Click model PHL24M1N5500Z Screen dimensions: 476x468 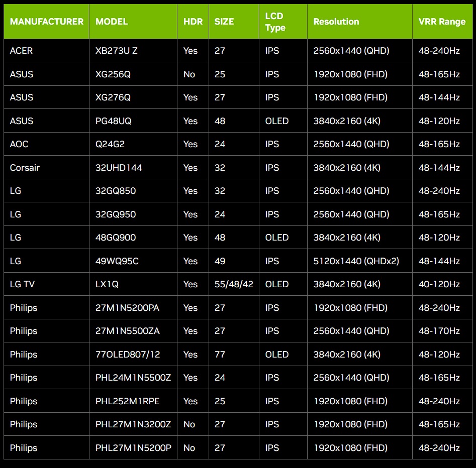point(133,378)
